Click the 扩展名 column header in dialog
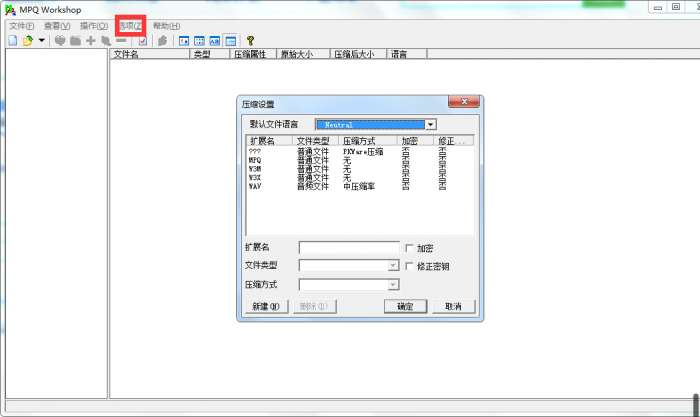The width and height of the screenshot is (700, 417). coord(270,141)
